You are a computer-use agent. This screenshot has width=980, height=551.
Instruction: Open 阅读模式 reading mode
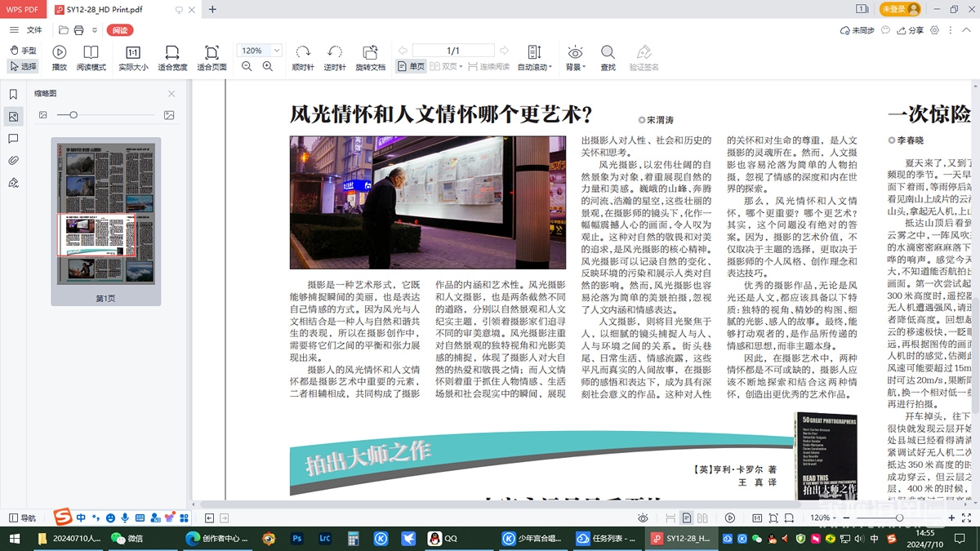click(91, 58)
